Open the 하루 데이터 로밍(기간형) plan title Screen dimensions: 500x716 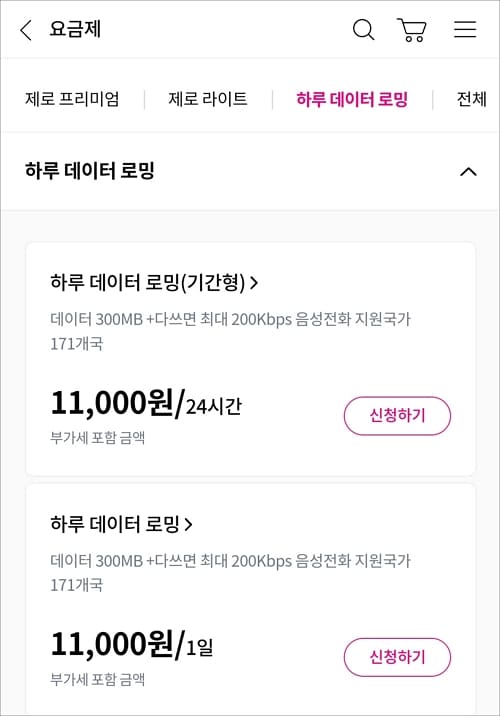click(x=148, y=283)
